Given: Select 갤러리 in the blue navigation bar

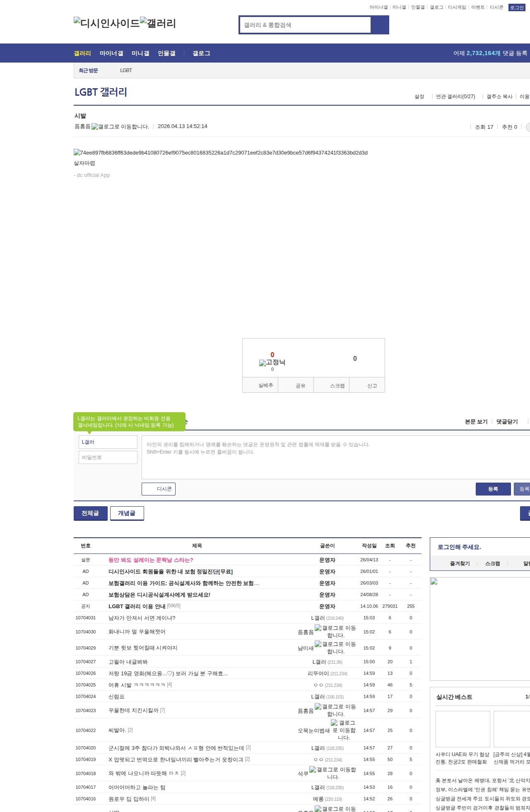Looking at the screenshot, I should 82,53.
